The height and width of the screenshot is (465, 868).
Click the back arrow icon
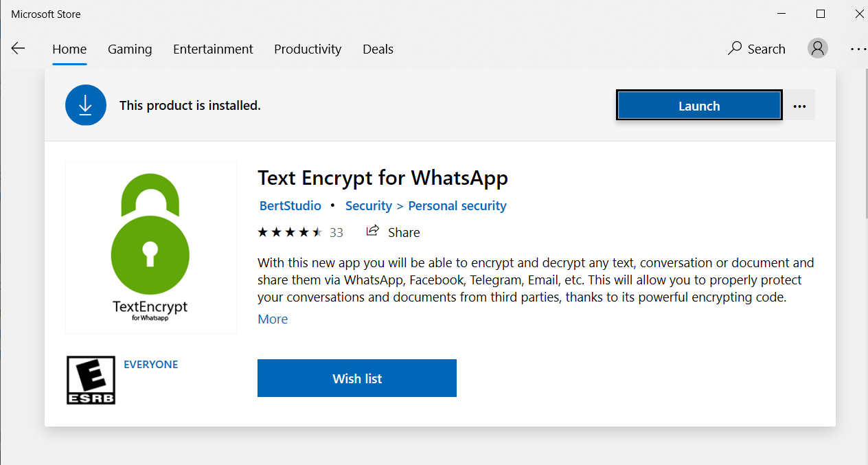tap(18, 49)
